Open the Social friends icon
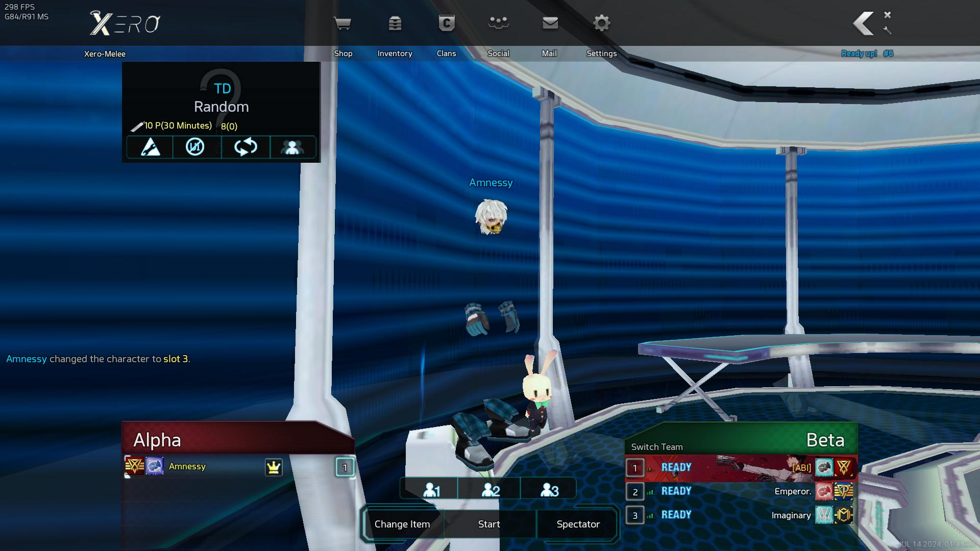This screenshot has width=980, height=551. 498,23
